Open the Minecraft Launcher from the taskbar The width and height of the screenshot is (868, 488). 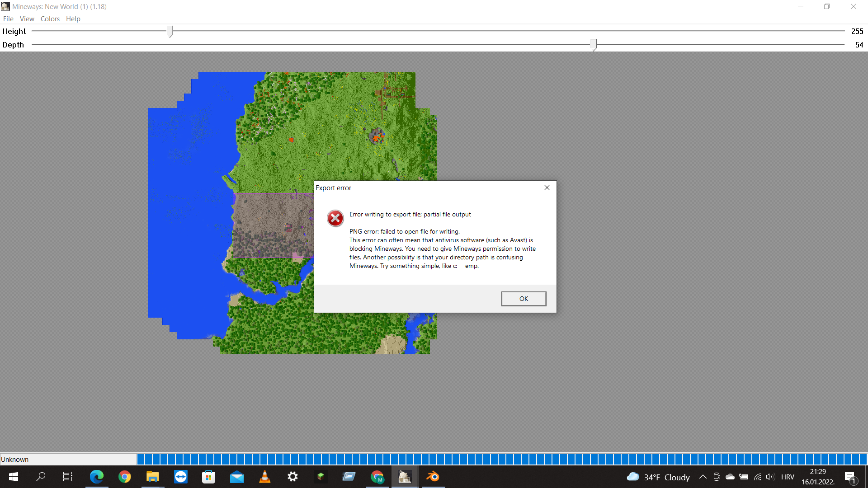[x=321, y=477]
